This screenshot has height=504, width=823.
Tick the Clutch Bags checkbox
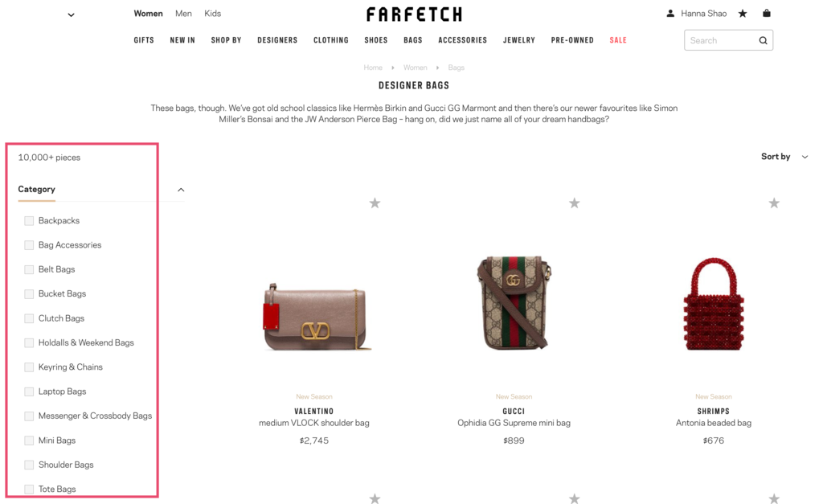[29, 318]
